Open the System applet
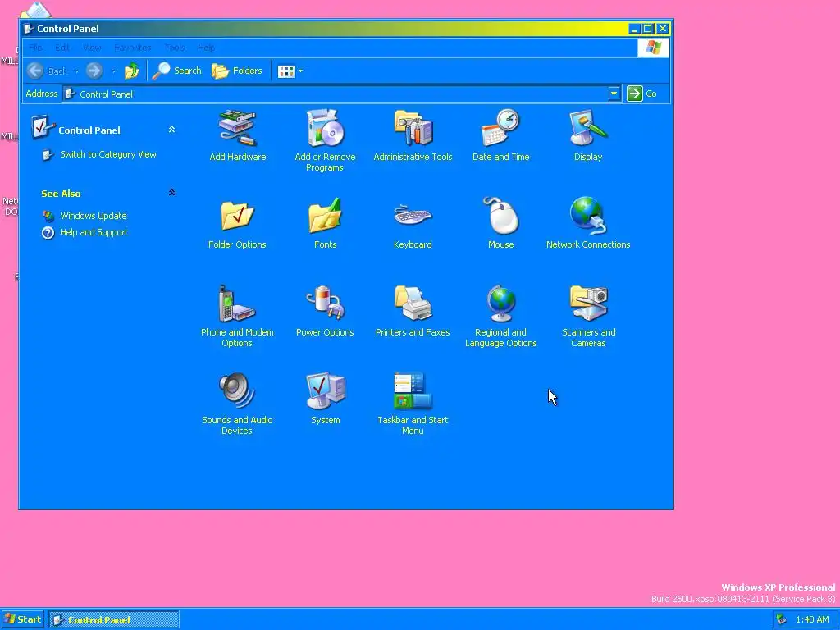The height and width of the screenshot is (630, 840). (x=325, y=399)
